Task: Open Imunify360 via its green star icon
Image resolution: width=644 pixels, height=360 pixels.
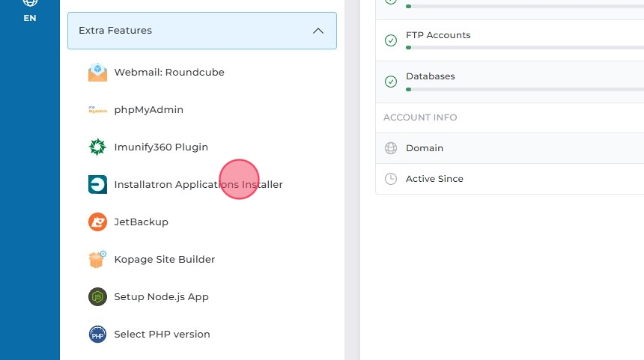Action: 97,147
